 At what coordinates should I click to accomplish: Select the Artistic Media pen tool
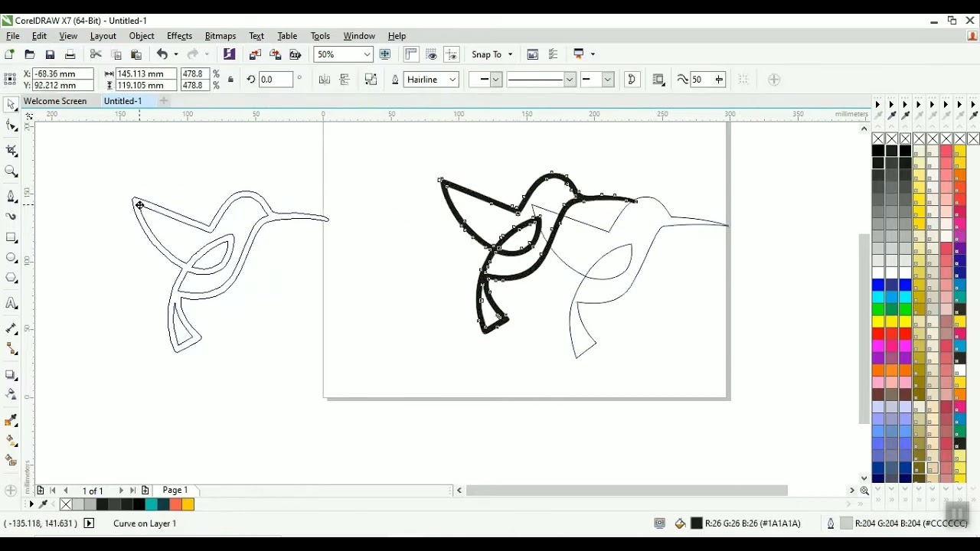[11, 217]
